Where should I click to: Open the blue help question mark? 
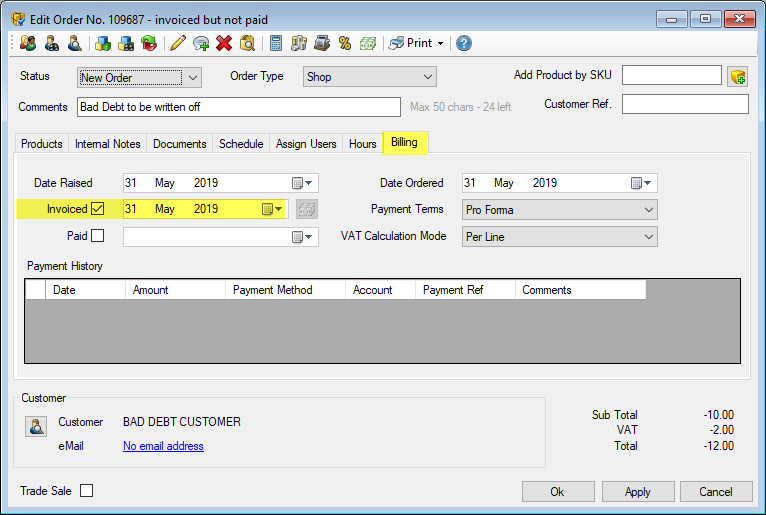[464, 43]
